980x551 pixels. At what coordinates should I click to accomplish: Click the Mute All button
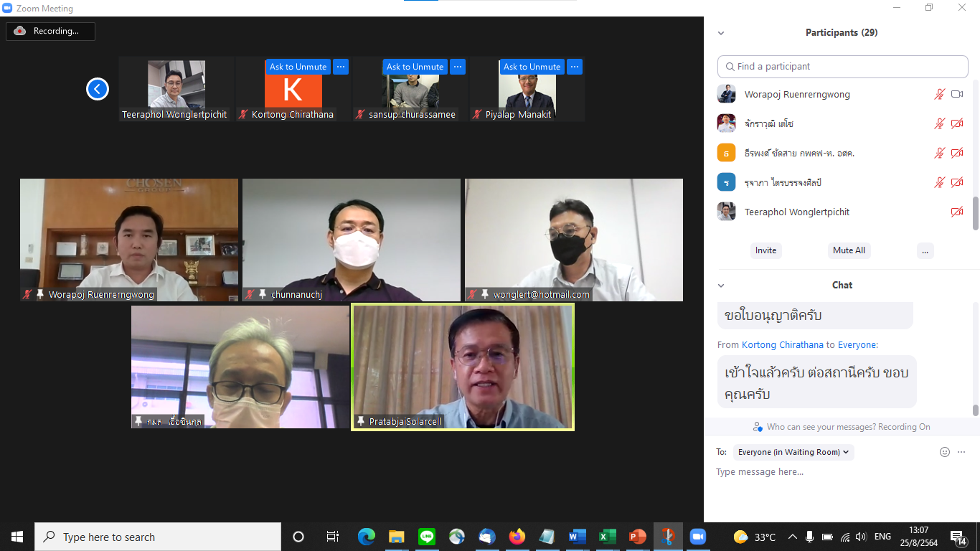(x=849, y=250)
